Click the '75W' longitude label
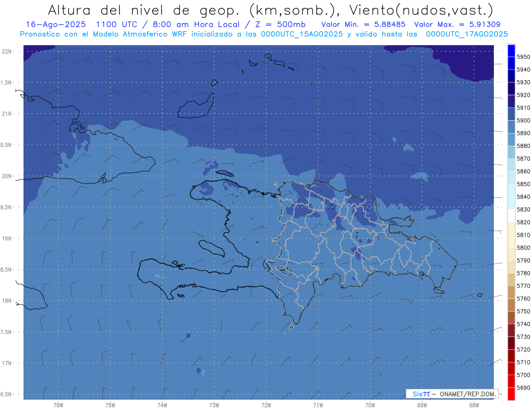This screenshot has width=532, height=411. click(110, 405)
